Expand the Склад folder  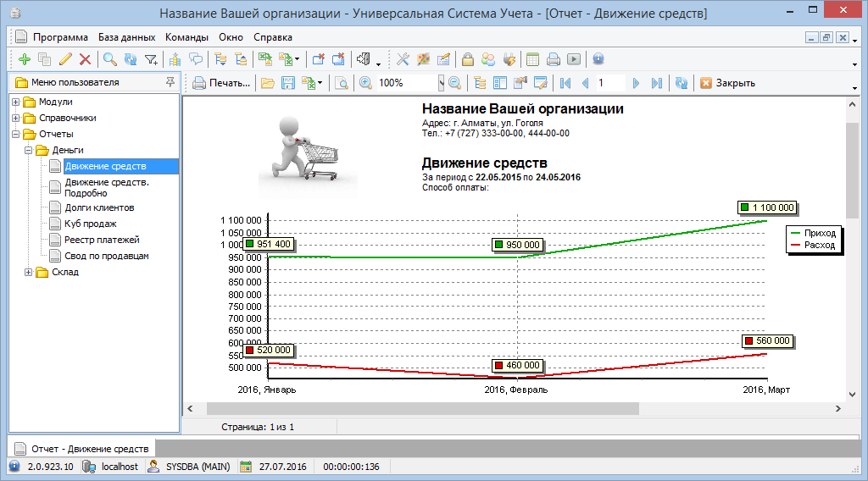[29, 272]
